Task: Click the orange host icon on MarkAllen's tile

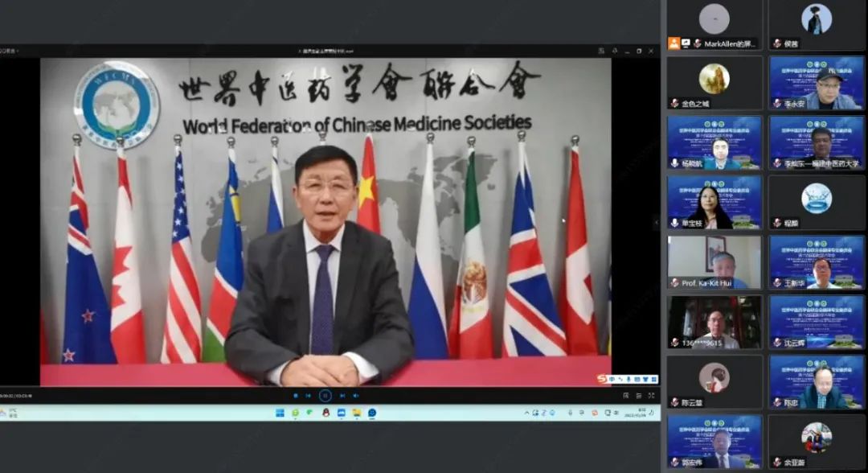Action: click(x=674, y=43)
